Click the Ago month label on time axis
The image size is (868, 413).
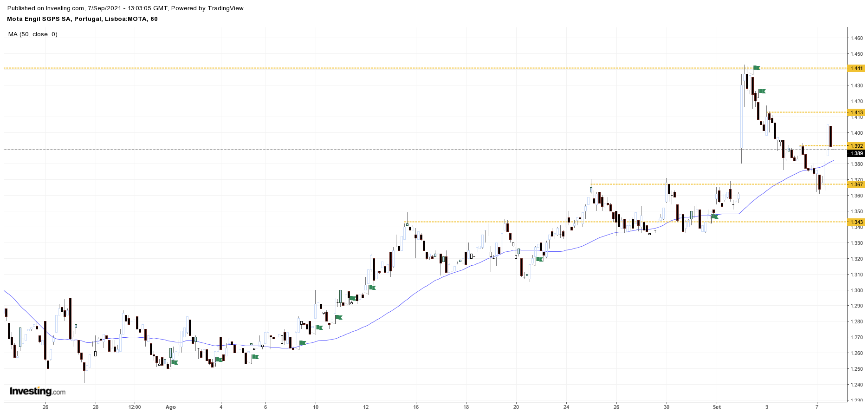(171, 407)
